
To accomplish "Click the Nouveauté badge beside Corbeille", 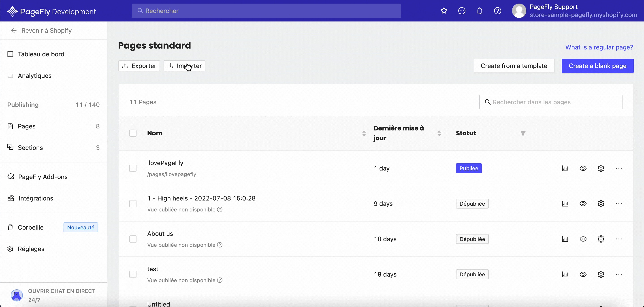I will click(x=81, y=228).
